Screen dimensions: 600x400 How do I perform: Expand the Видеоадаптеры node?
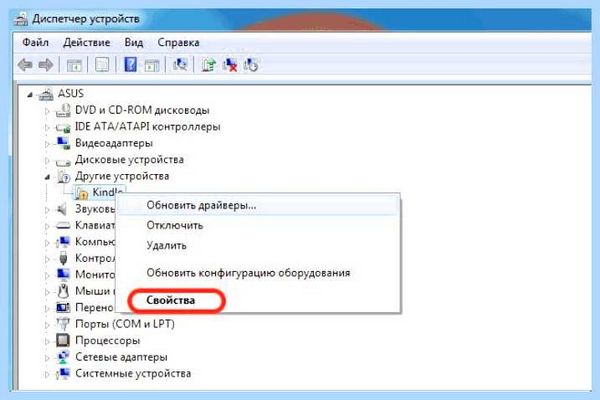click(47, 144)
